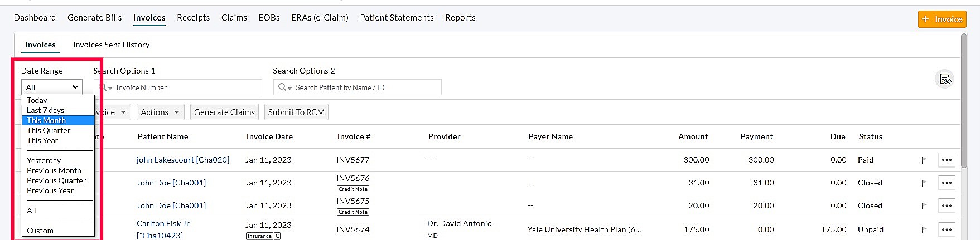Choose Previous Month in the date range list

[x=54, y=171]
